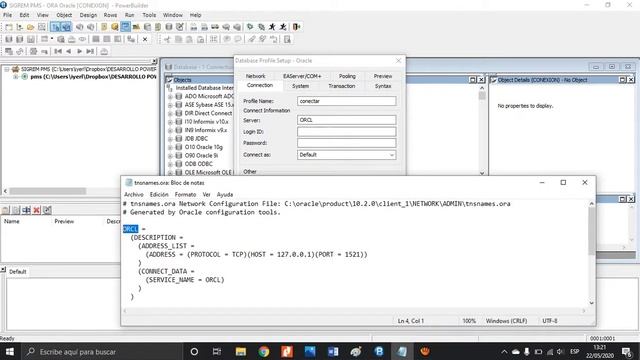640x360 pixels.
Task: Click the Profile Name input field
Action: (x=347, y=101)
